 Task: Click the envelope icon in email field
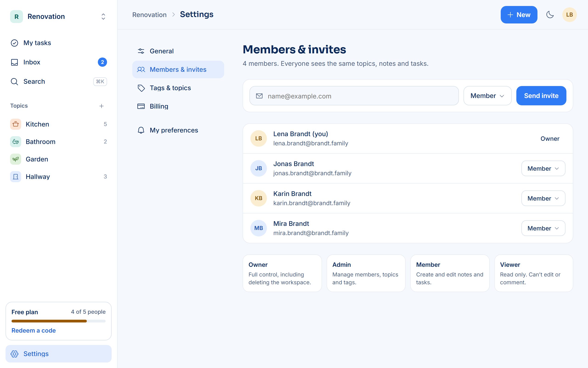coord(259,96)
